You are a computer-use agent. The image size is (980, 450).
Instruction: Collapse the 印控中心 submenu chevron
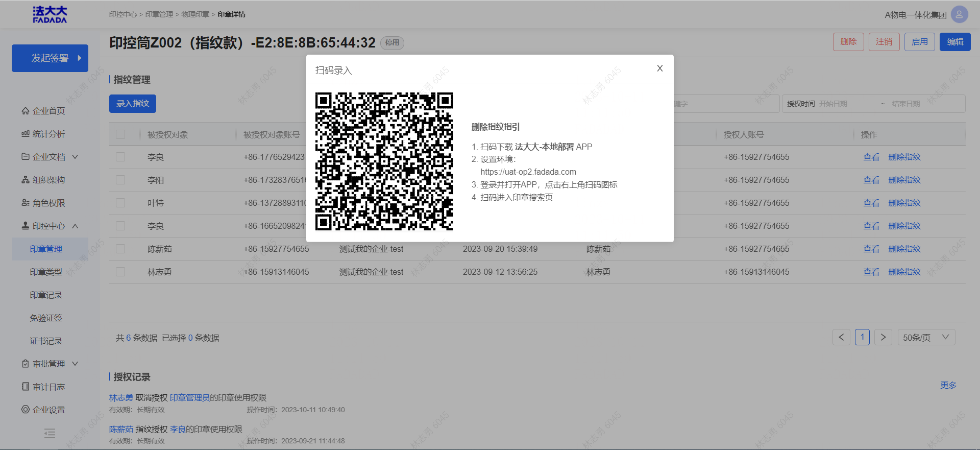(x=75, y=226)
